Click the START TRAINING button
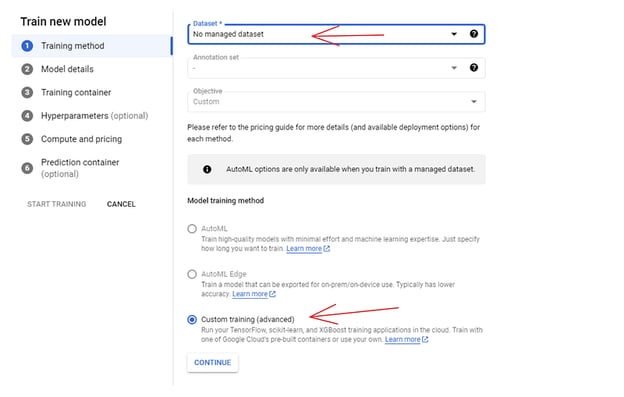 [57, 204]
